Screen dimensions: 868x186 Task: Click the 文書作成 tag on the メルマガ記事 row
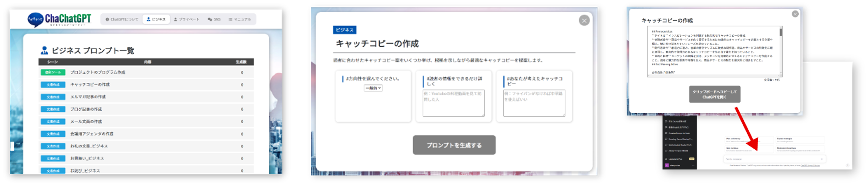(53, 97)
